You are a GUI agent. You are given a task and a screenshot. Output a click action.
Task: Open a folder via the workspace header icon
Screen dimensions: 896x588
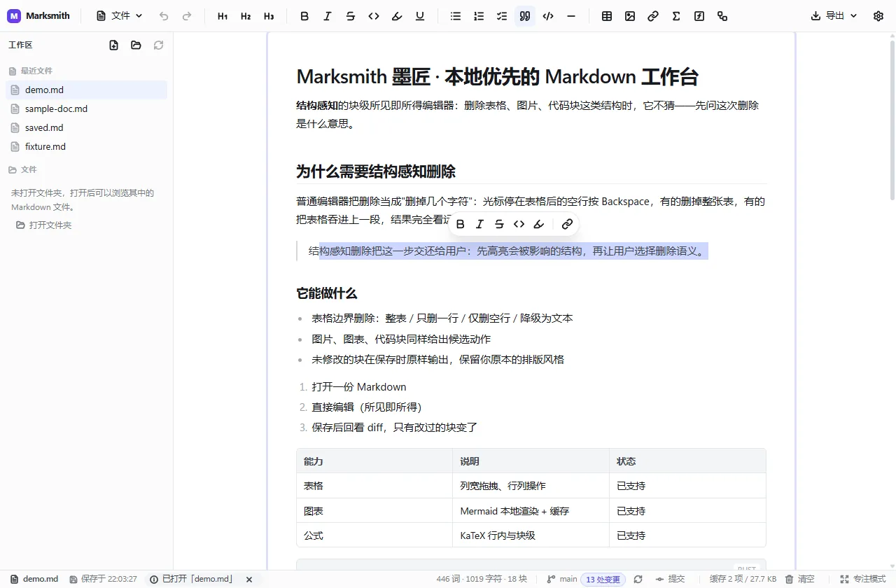tap(136, 45)
